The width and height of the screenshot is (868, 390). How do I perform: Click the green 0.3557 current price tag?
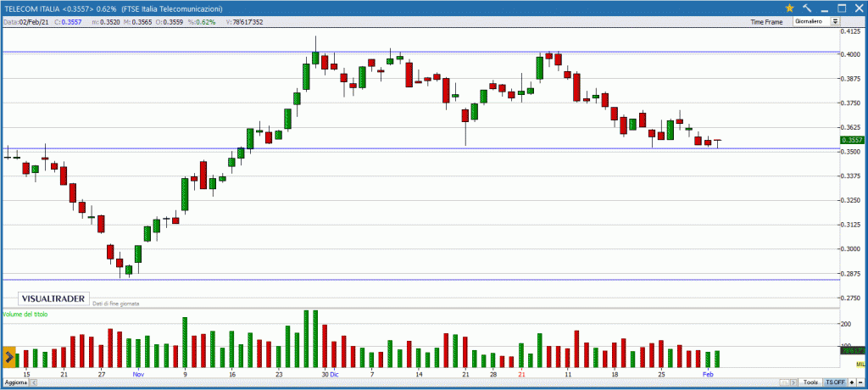[853, 140]
